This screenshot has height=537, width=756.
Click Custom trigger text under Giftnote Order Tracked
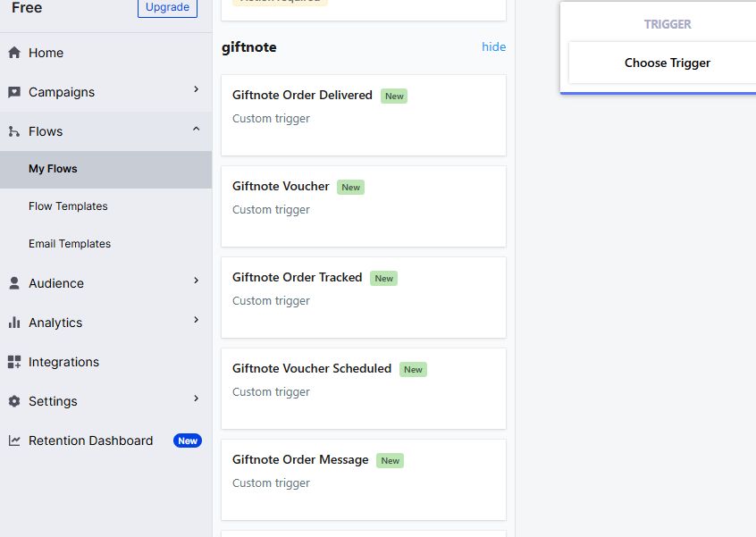[x=271, y=301]
